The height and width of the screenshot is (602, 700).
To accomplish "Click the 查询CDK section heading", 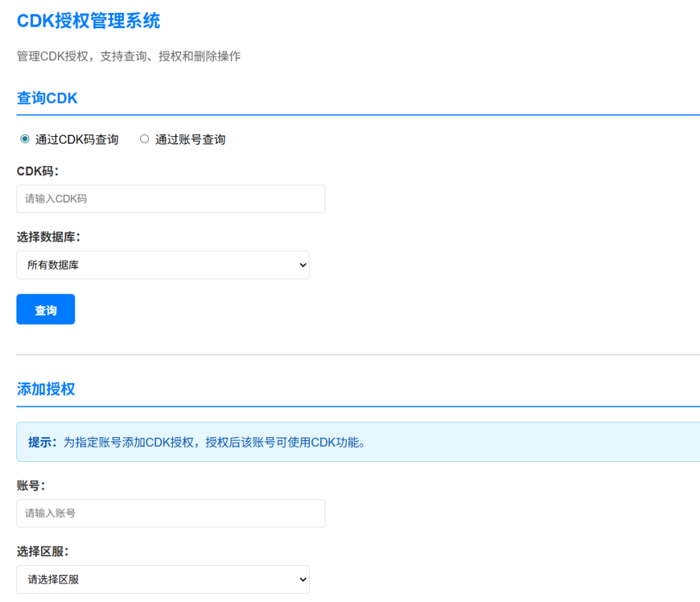I will (x=47, y=98).
